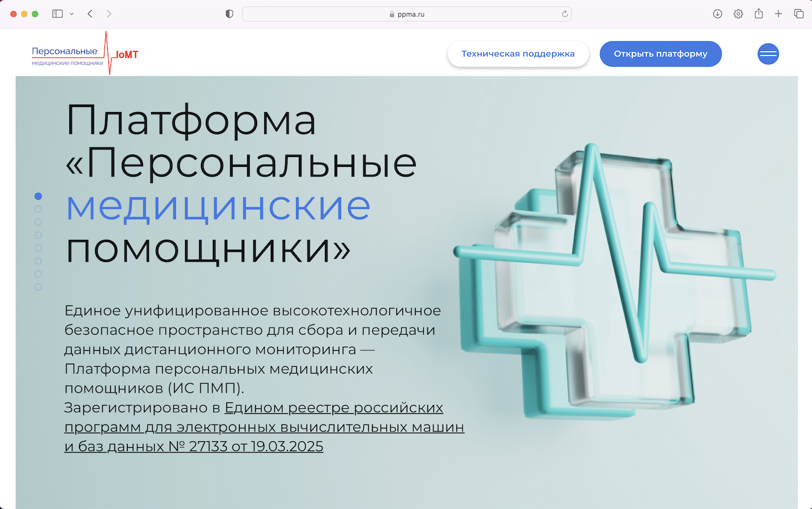Click the 'Открыть платформу' button
Screen dimensions: 812x509
coord(660,54)
